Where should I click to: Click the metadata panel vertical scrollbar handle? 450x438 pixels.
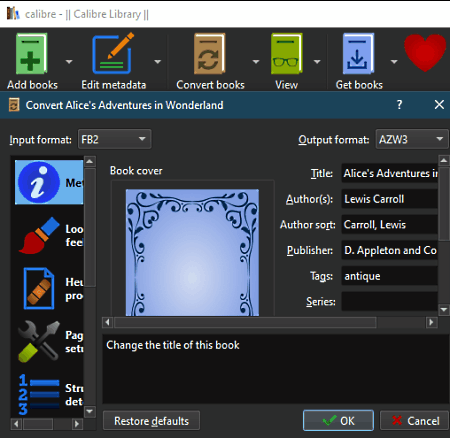pos(444,204)
